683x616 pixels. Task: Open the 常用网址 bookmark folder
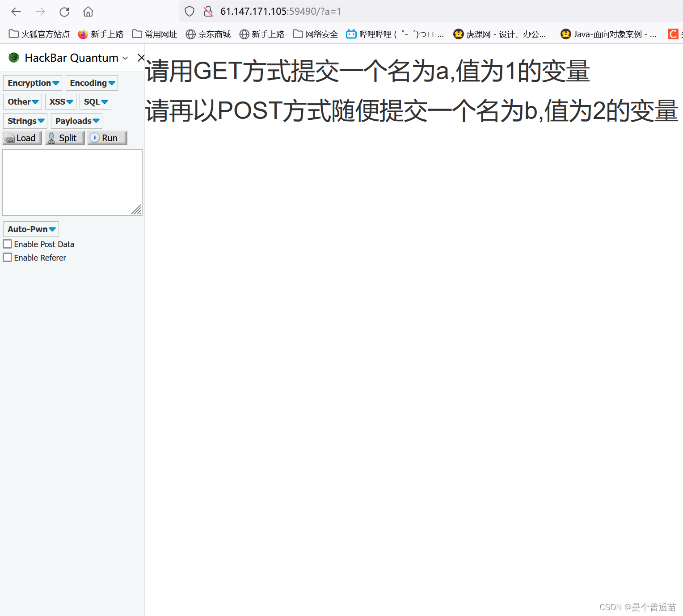point(155,34)
